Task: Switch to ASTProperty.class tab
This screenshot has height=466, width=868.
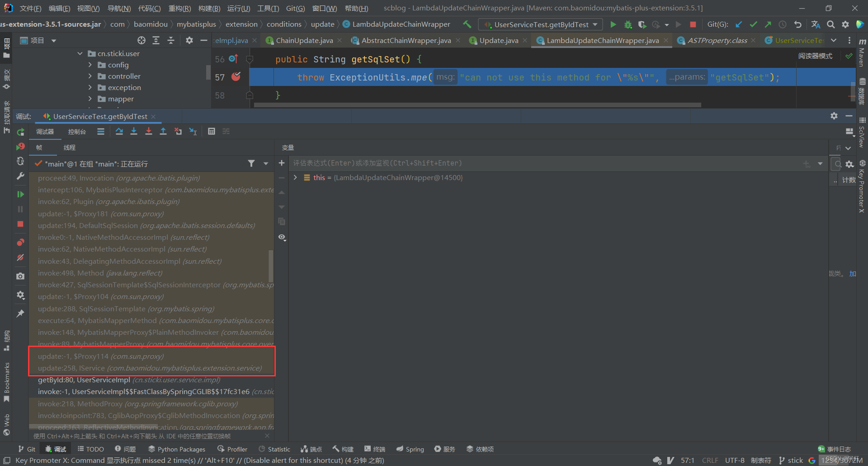Action: pyautogui.click(x=717, y=40)
